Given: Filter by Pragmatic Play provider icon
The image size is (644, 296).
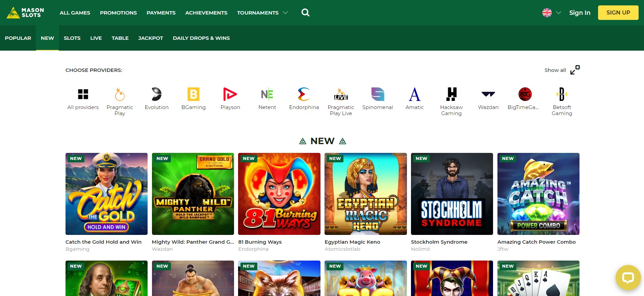Looking at the screenshot, I should coord(120,94).
